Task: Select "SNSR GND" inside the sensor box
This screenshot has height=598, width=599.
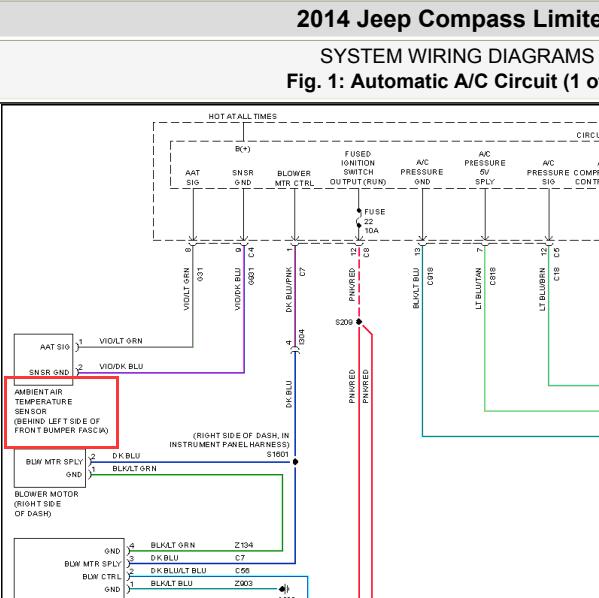Action: tap(49, 372)
